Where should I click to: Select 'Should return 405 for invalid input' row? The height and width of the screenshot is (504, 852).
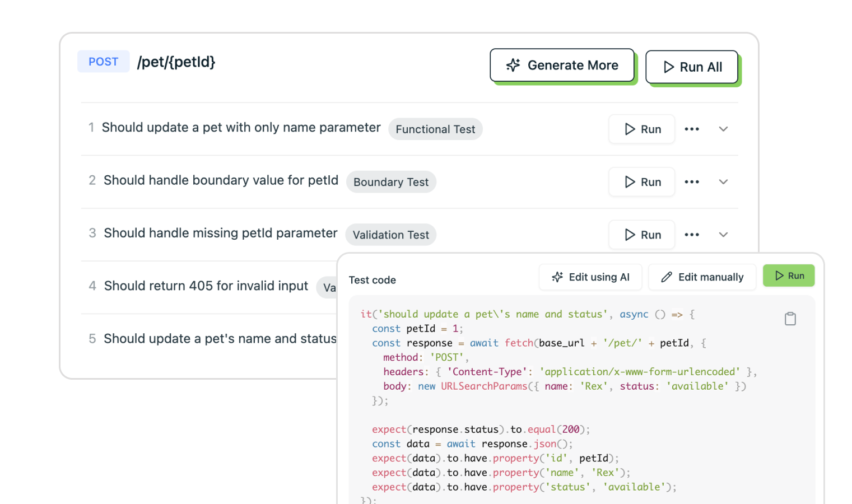tap(206, 286)
